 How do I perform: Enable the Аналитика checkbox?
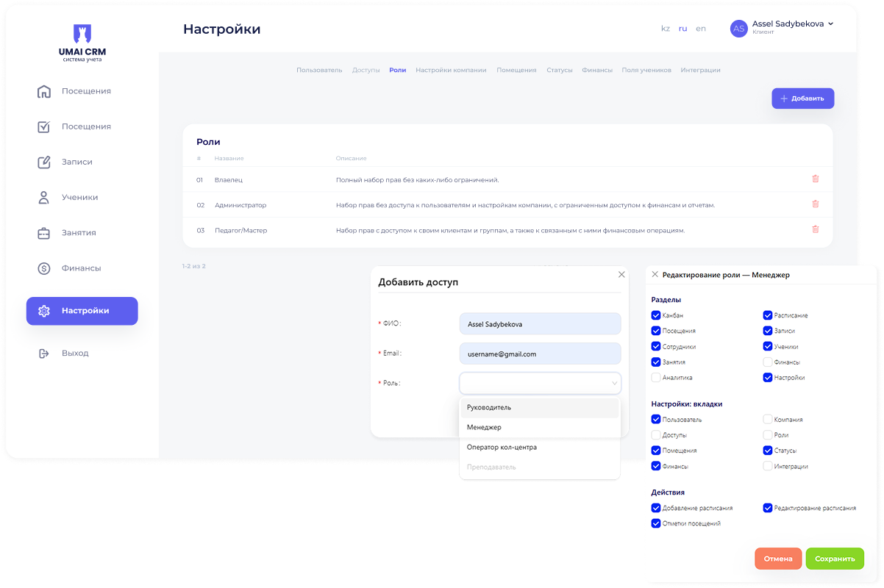point(656,378)
